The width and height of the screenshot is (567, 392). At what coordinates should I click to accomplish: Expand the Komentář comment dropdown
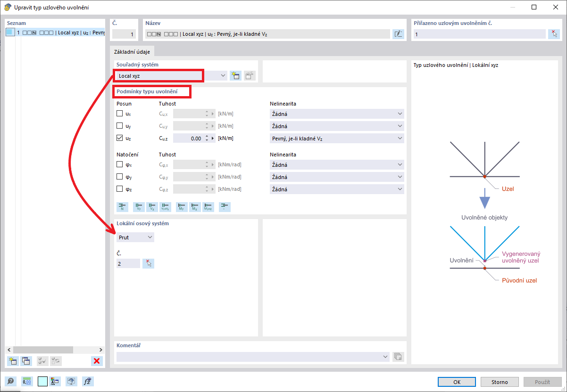coord(253,357)
